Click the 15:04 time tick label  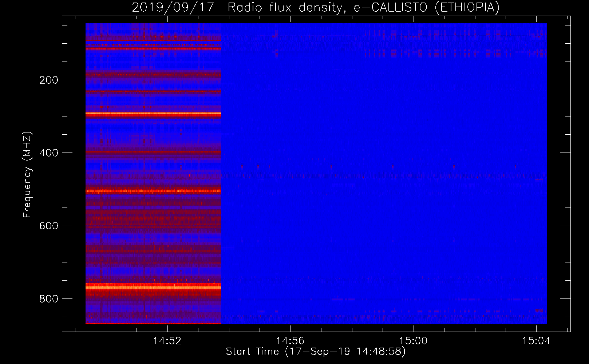[536, 341]
